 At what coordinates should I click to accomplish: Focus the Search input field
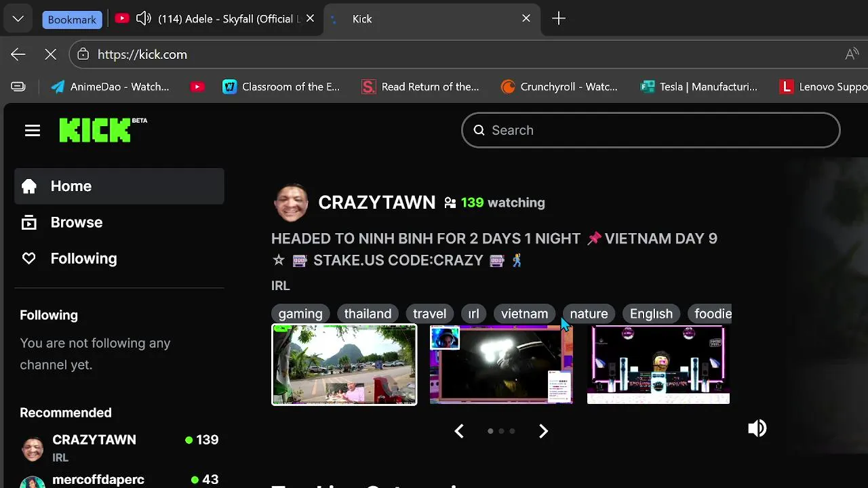[x=650, y=130]
